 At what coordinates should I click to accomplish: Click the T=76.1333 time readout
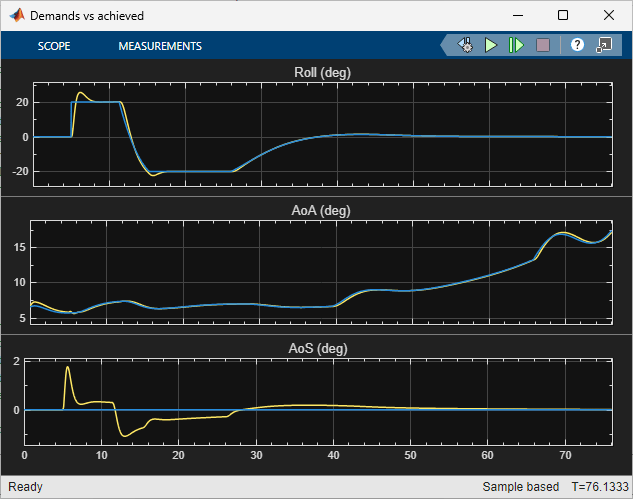599,487
